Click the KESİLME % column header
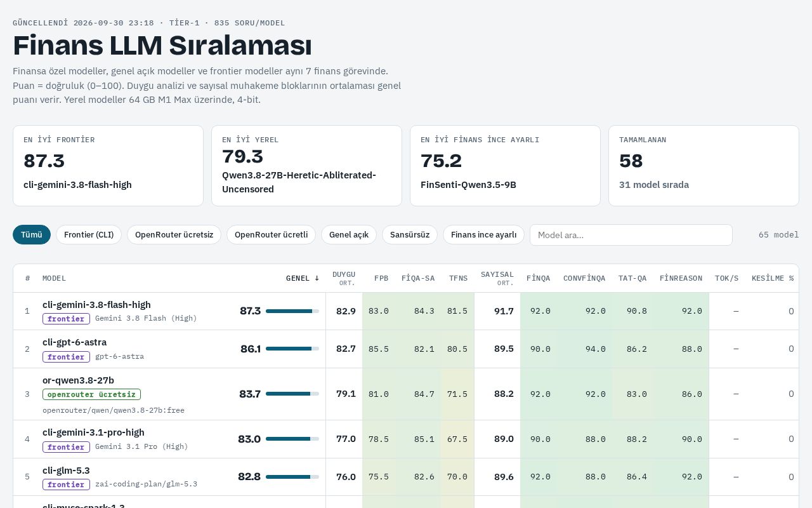Image resolution: width=812 pixels, height=508 pixels. [x=773, y=278]
